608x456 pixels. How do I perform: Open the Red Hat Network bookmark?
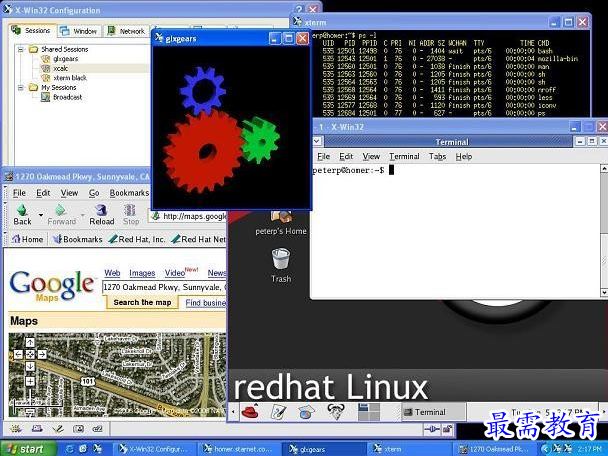point(199,239)
